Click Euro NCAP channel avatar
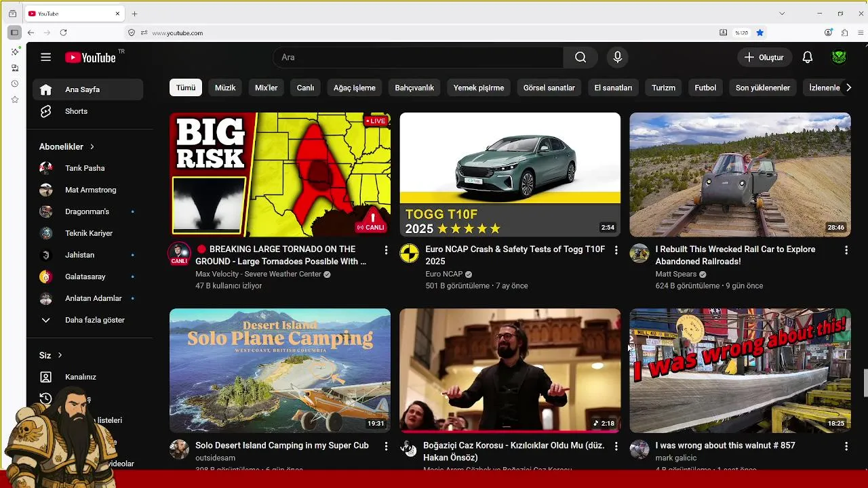Screen dimensions: 868x488 [x=409, y=253]
